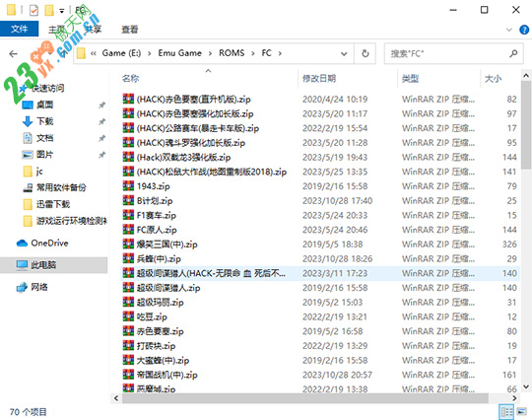Sort files by the 修改日期 column header
The height and width of the screenshot is (420, 532).
319,79
